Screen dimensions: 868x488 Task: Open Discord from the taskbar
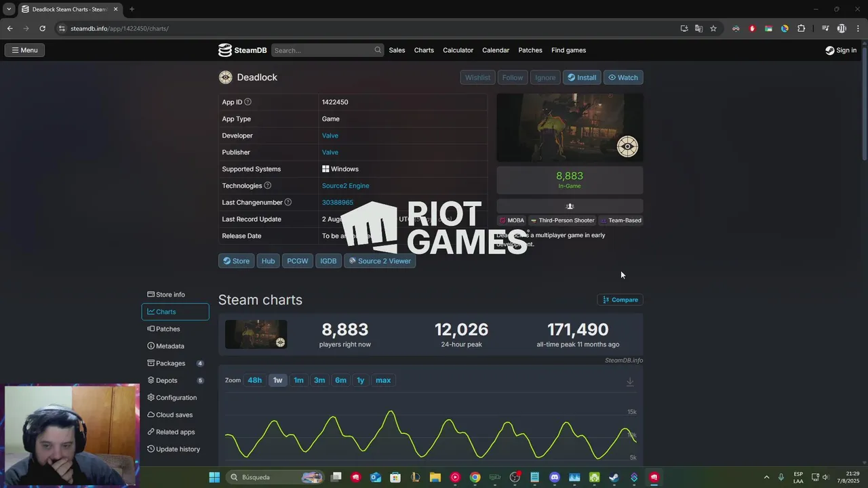click(x=555, y=477)
